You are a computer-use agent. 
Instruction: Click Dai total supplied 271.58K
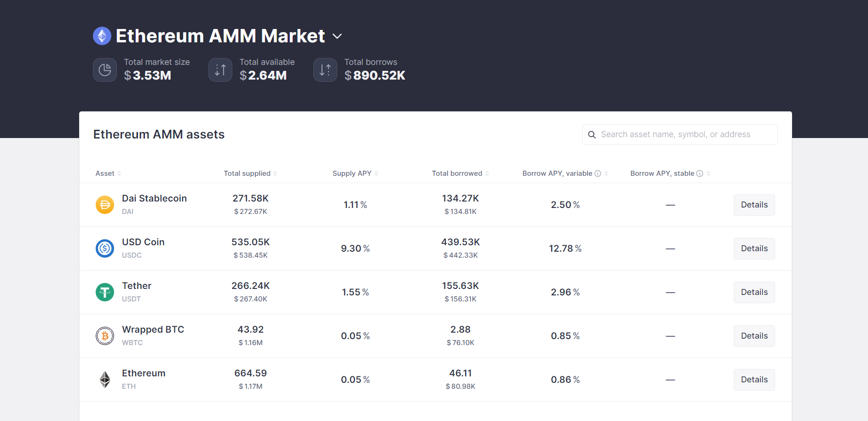[x=250, y=198]
